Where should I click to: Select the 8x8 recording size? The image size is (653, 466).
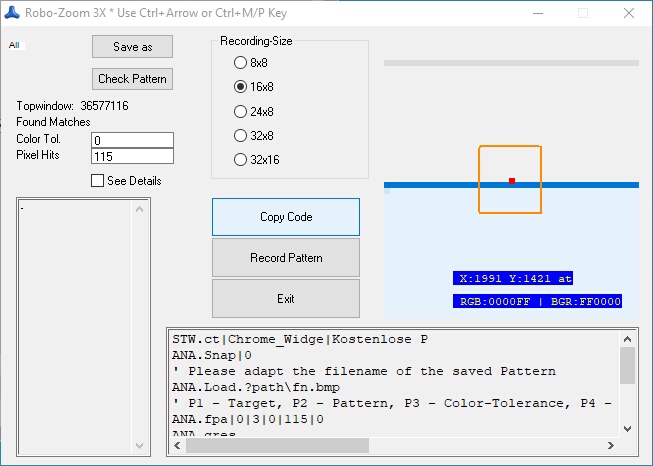pos(240,63)
